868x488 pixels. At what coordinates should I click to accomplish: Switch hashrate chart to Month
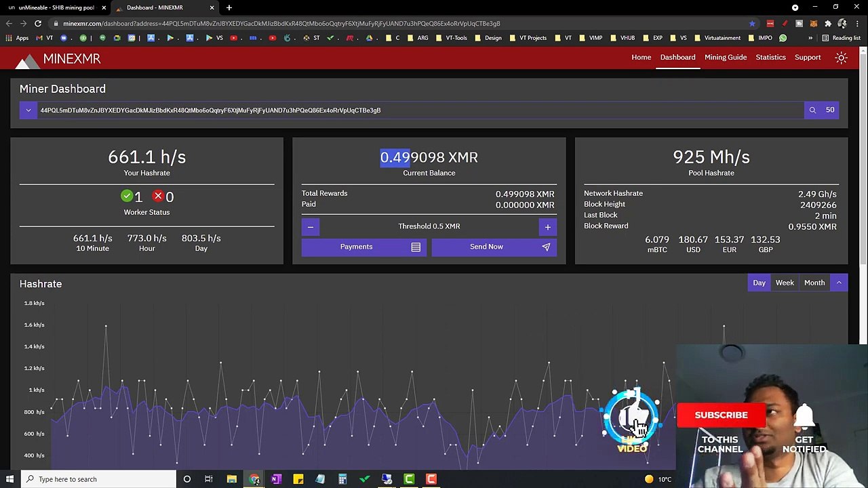[x=814, y=283]
